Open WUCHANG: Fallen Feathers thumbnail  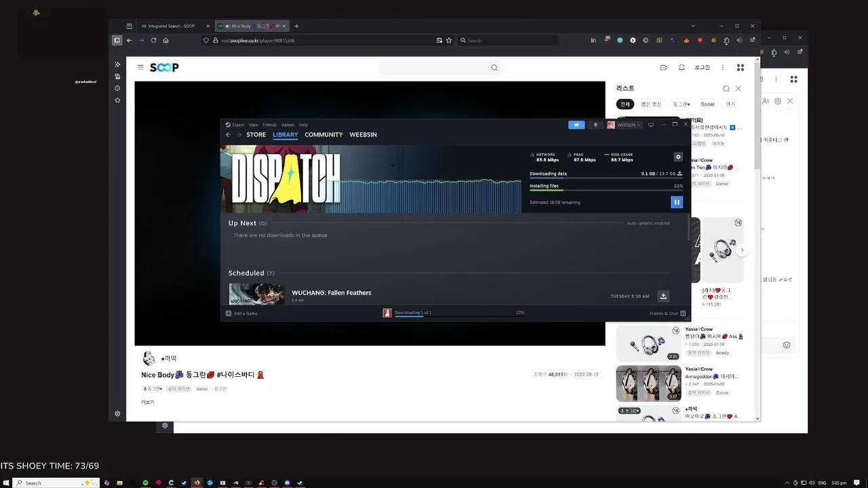(256, 294)
